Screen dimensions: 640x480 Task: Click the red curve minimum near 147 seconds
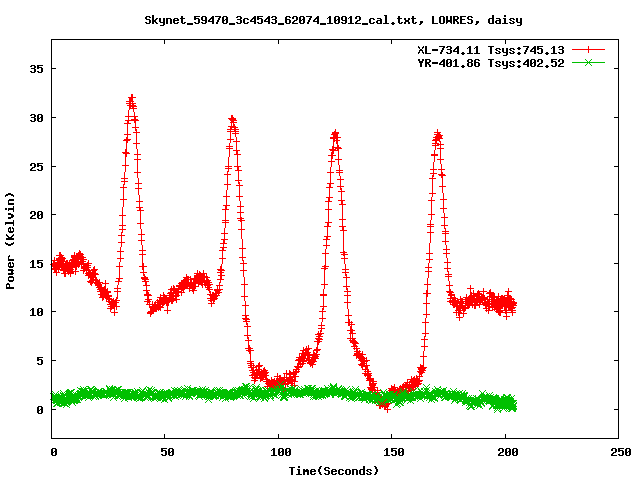click(386, 407)
